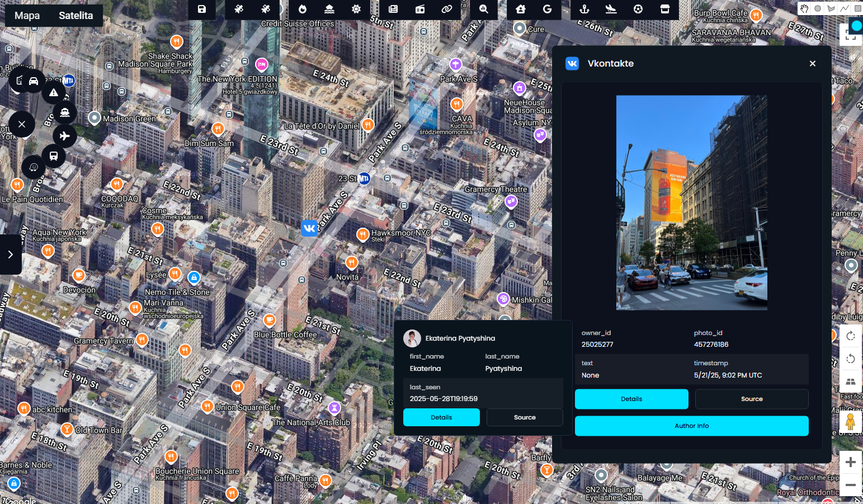Click Ekaterina Pyatyshina profile avatar

412,338
